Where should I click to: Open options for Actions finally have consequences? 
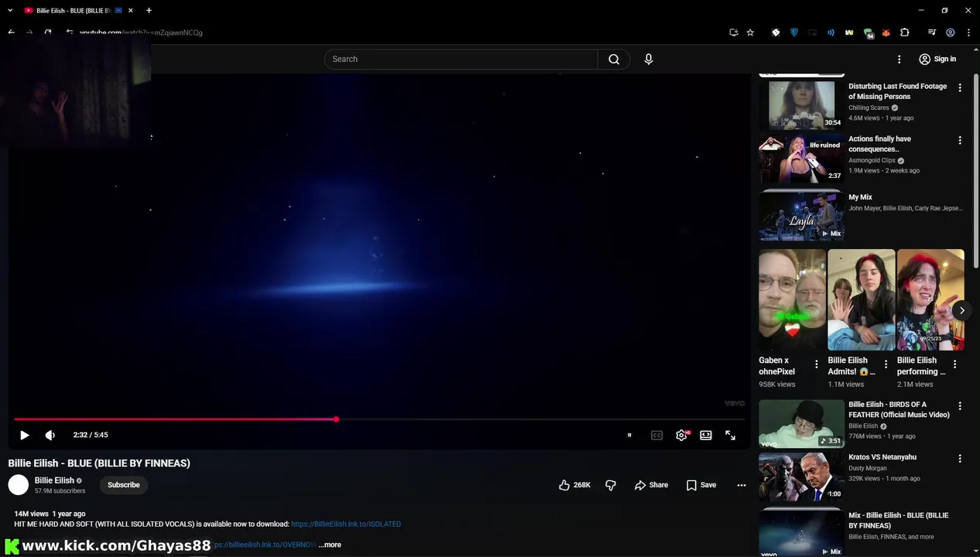pyautogui.click(x=960, y=141)
